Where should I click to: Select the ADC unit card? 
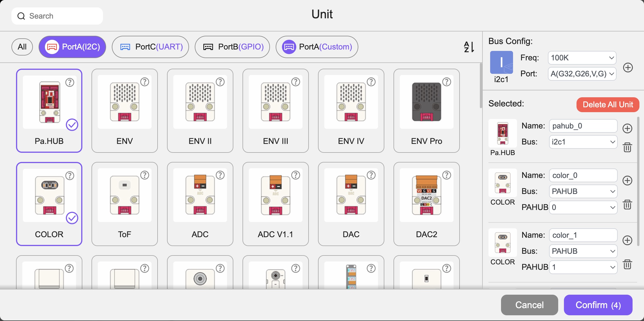(200, 204)
